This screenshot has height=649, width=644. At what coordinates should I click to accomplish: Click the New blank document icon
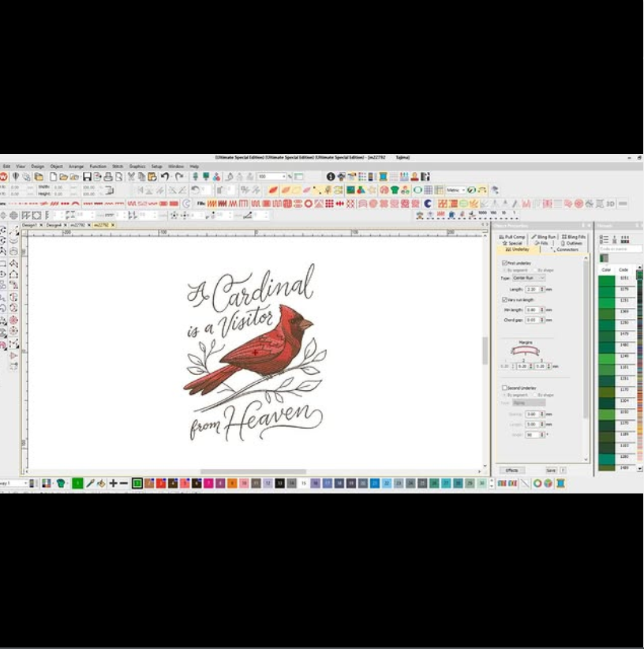coord(54,177)
